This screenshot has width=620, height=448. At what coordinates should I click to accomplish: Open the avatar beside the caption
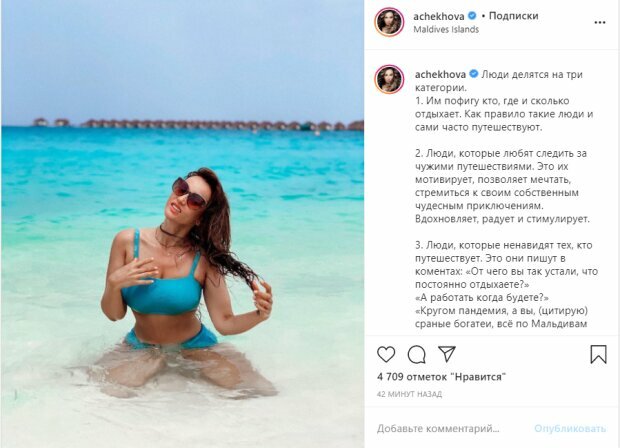[389, 79]
